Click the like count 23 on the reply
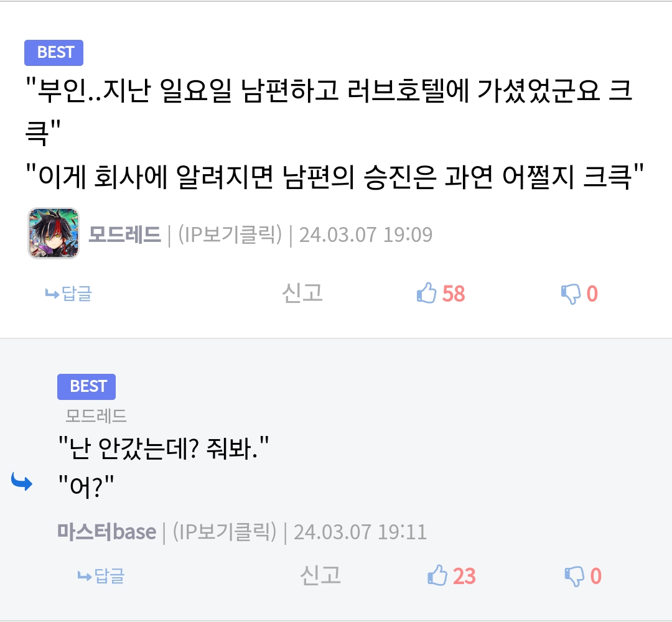672x622 pixels. click(464, 576)
